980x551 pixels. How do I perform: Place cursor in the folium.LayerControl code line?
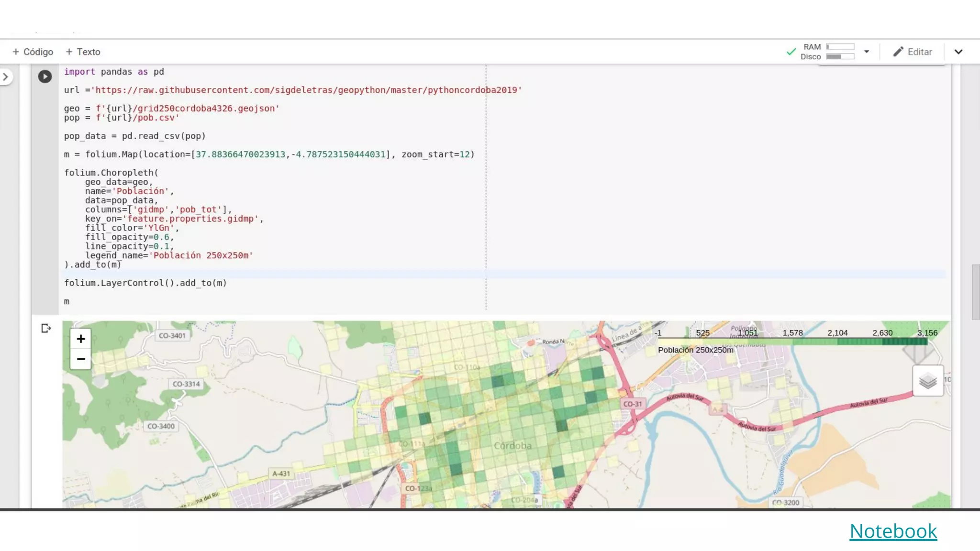145,283
